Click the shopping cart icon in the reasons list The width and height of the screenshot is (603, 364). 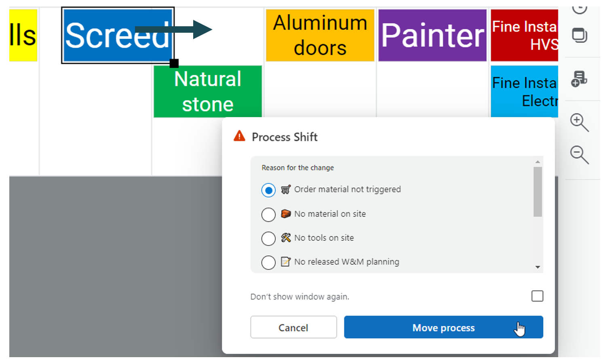286,189
